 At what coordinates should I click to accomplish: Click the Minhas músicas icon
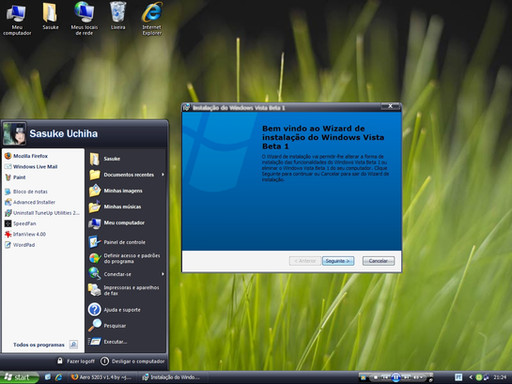pos(95,207)
